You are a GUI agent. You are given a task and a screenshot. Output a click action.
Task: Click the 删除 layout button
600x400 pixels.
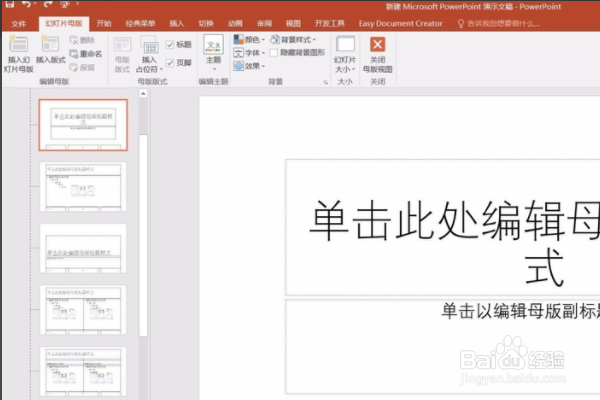(x=82, y=40)
